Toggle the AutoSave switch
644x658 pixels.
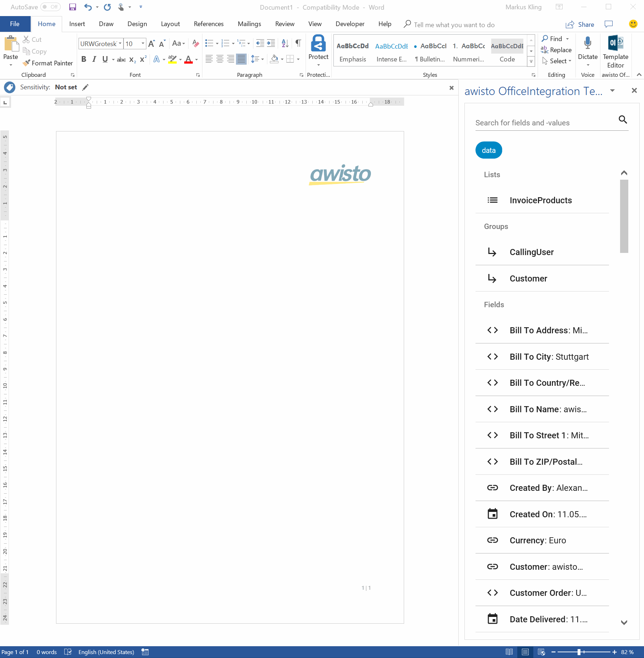pos(50,7)
